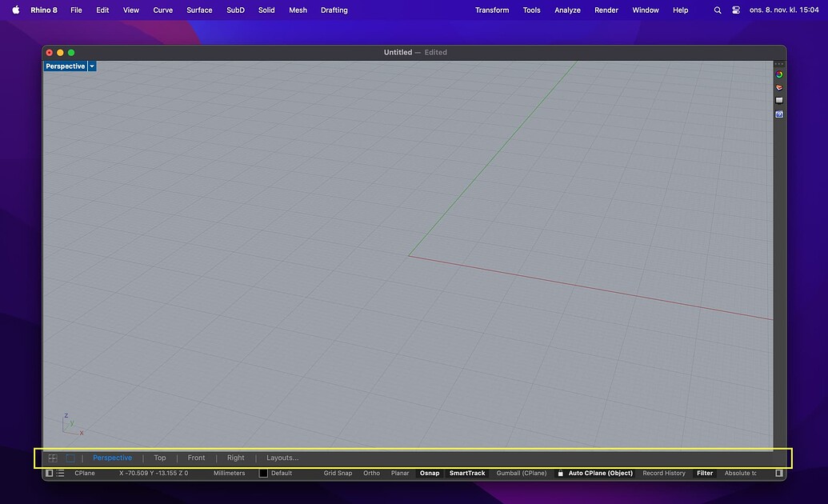The height and width of the screenshot is (504, 828).
Task: Open the SubD menu
Action: pos(234,10)
